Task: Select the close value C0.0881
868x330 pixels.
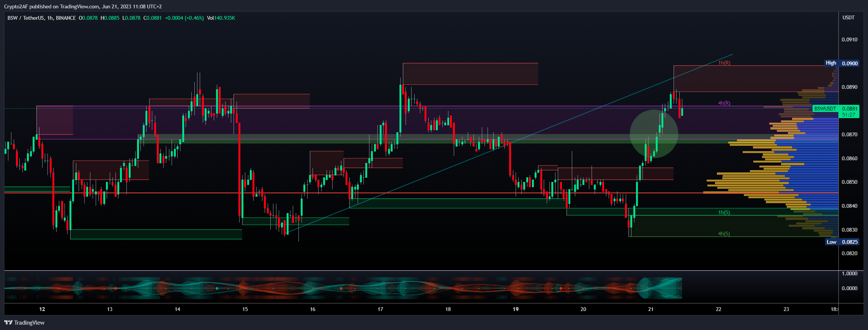Action: pyautogui.click(x=152, y=18)
